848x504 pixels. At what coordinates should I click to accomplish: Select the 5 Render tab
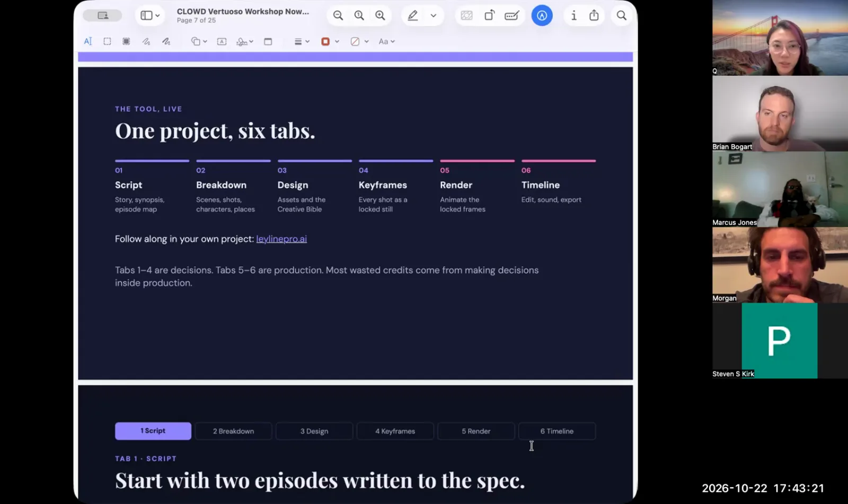(x=476, y=431)
